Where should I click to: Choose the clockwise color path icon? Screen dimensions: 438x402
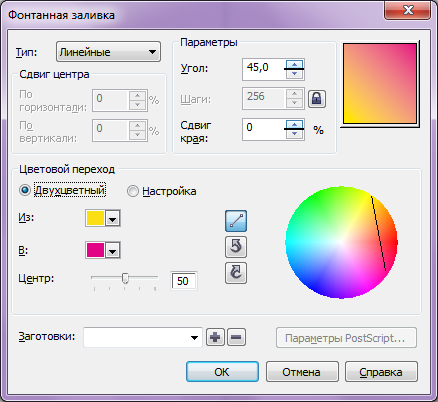coord(236,273)
